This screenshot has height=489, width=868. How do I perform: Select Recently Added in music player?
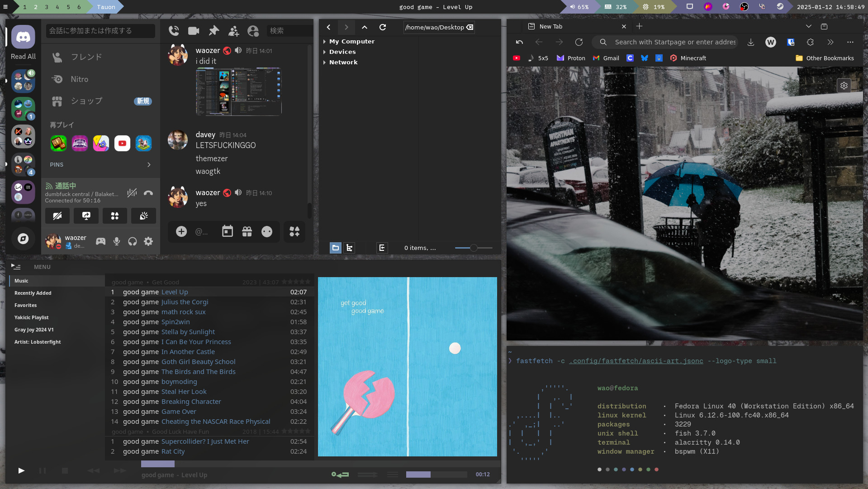click(57, 293)
